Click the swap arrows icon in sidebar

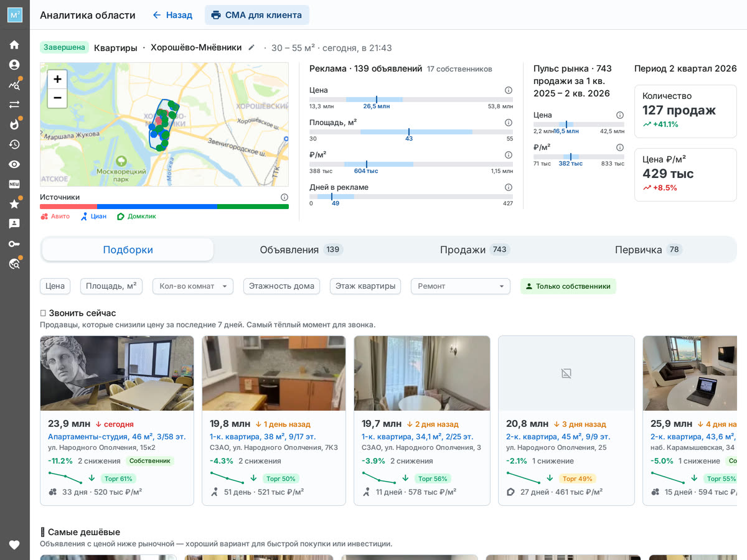tap(14, 105)
